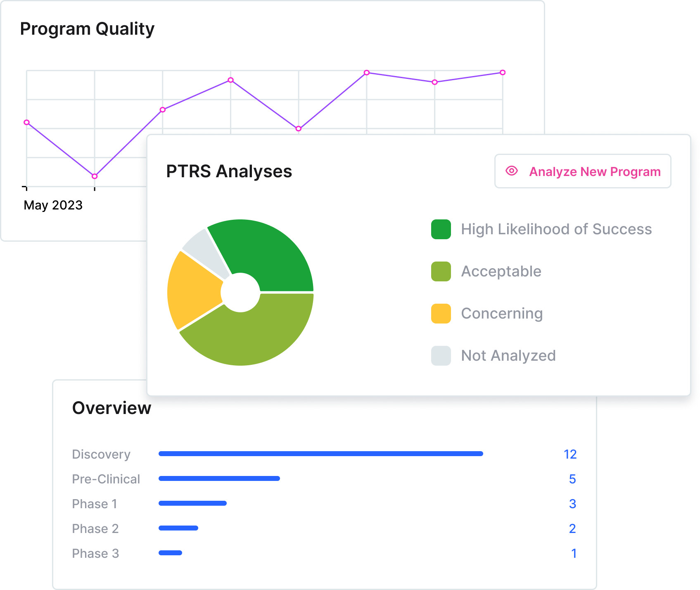Click the Analyze New Program button
Image resolution: width=700 pixels, height=590 pixels.
[583, 171]
